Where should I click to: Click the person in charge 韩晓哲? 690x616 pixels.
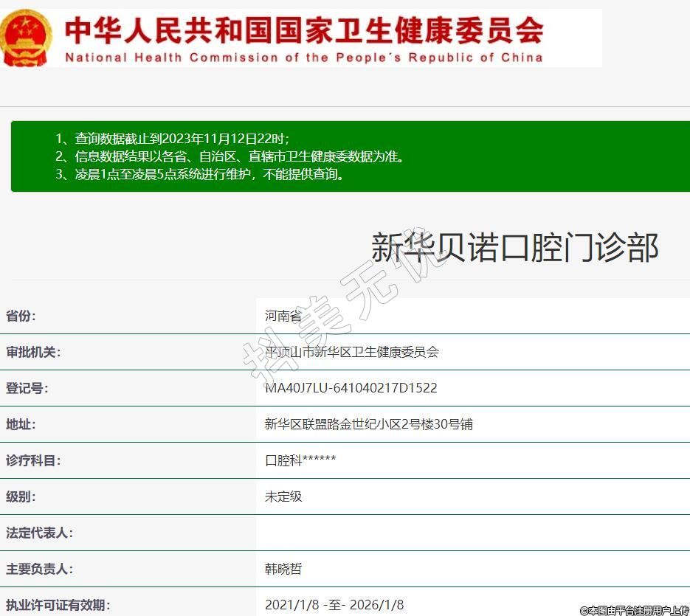(283, 569)
